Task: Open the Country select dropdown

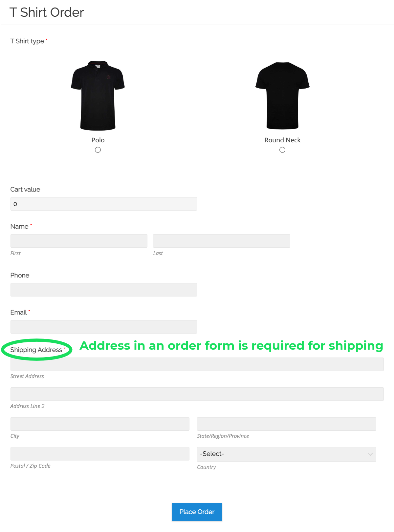Action: 286,454
